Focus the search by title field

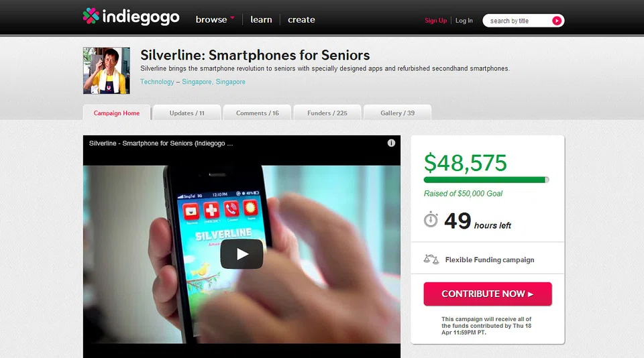point(517,21)
